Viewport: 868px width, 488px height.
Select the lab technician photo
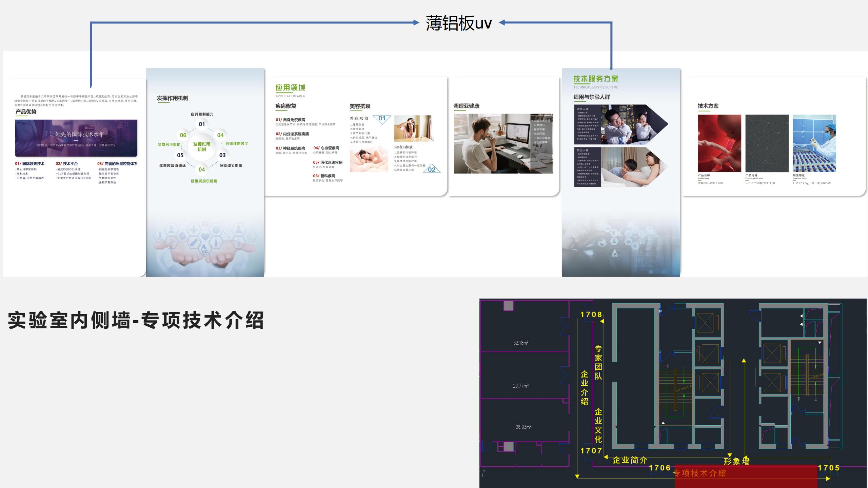[814, 143]
